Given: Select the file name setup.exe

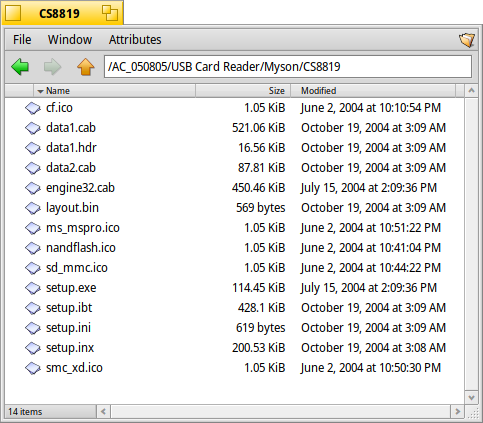Looking at the screenshot, I should 71,288.
